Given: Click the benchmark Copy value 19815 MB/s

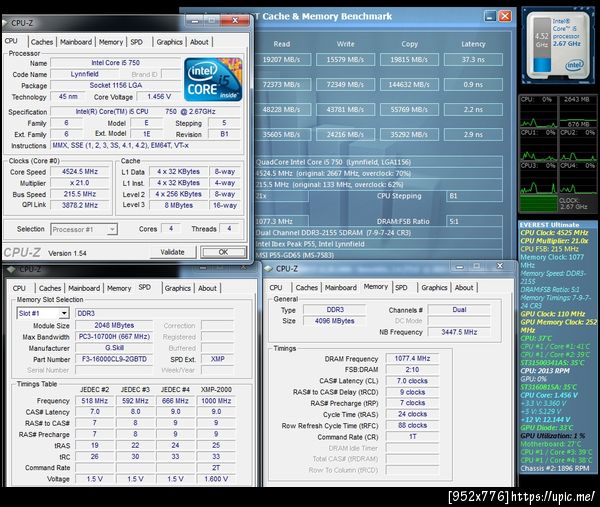Looking at the screenshot, I should pyautogui.click(x=409, y=60).
